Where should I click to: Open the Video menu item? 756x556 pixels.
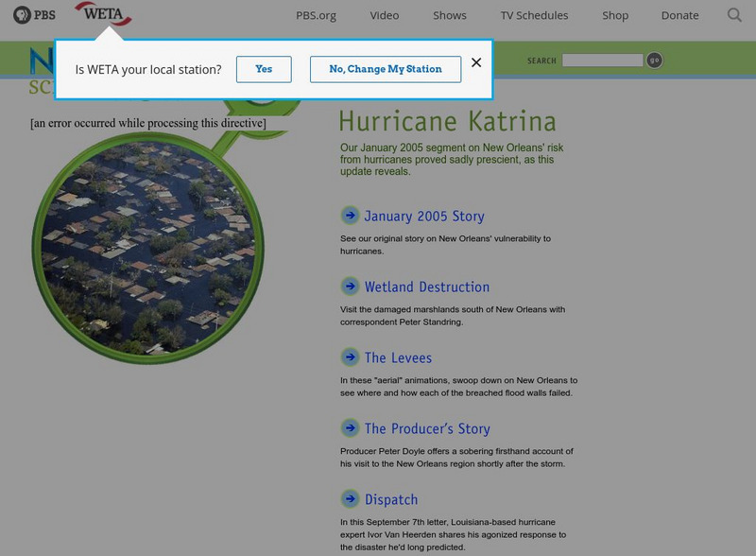tap(385, 15)
